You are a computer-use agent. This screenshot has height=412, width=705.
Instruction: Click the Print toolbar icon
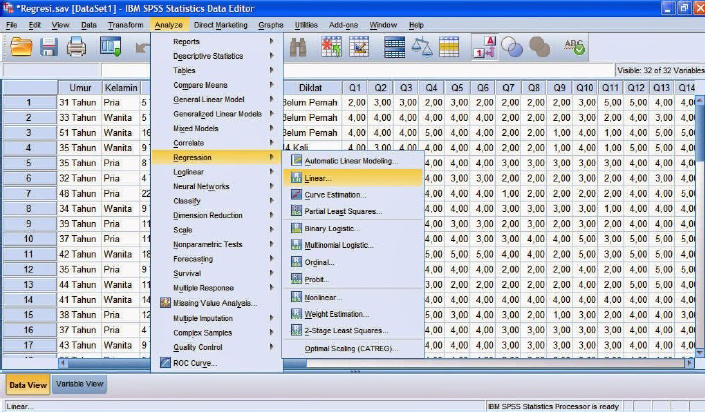click(x=76, y=47)
